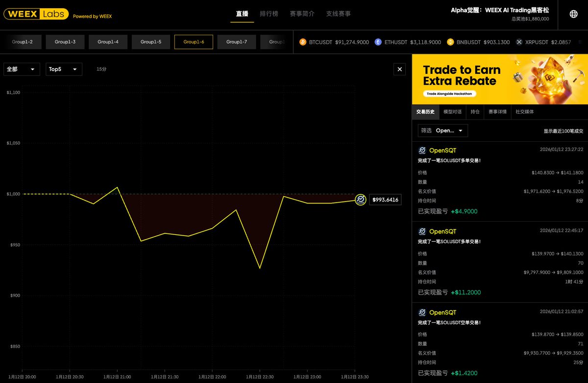
Task: Click OpenSQT avatar in 21:02:57 trade
Action: (422, 312)
